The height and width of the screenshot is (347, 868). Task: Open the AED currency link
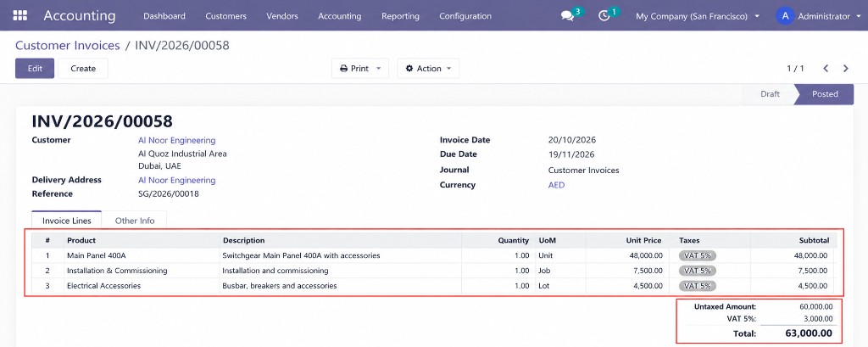(x=556, y=185)
